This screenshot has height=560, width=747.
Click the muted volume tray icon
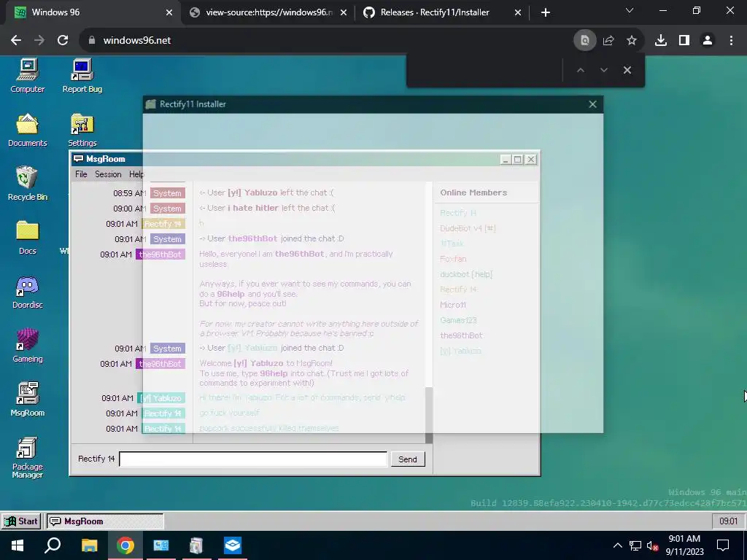pos(651,545)
